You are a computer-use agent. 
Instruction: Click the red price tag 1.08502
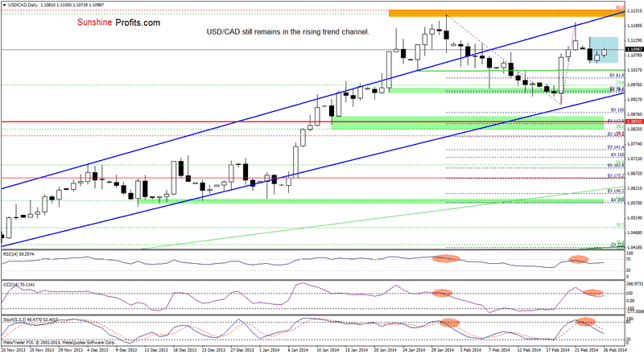(634, 121)
